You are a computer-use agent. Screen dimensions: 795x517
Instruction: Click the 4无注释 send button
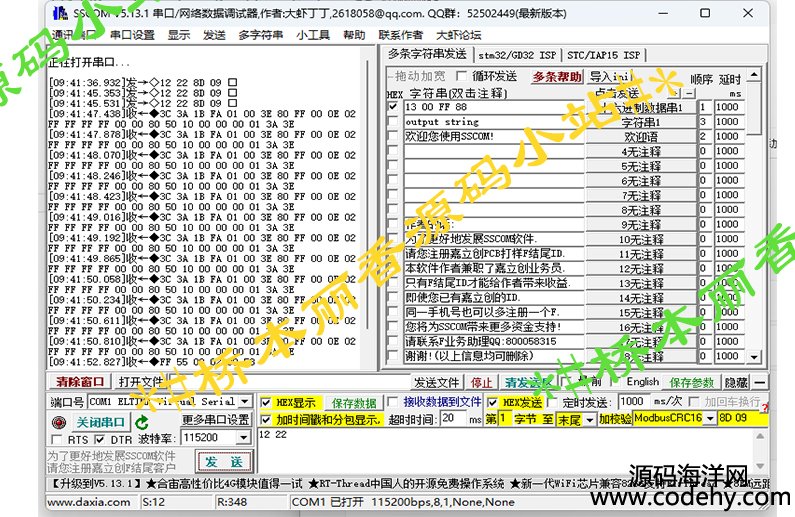point(641,152)
